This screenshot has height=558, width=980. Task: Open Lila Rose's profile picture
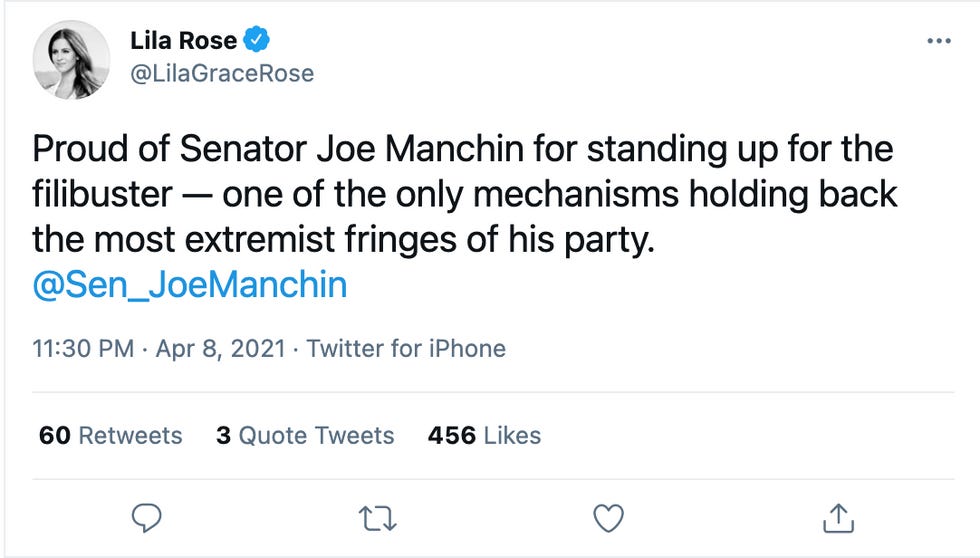(71, 60)
